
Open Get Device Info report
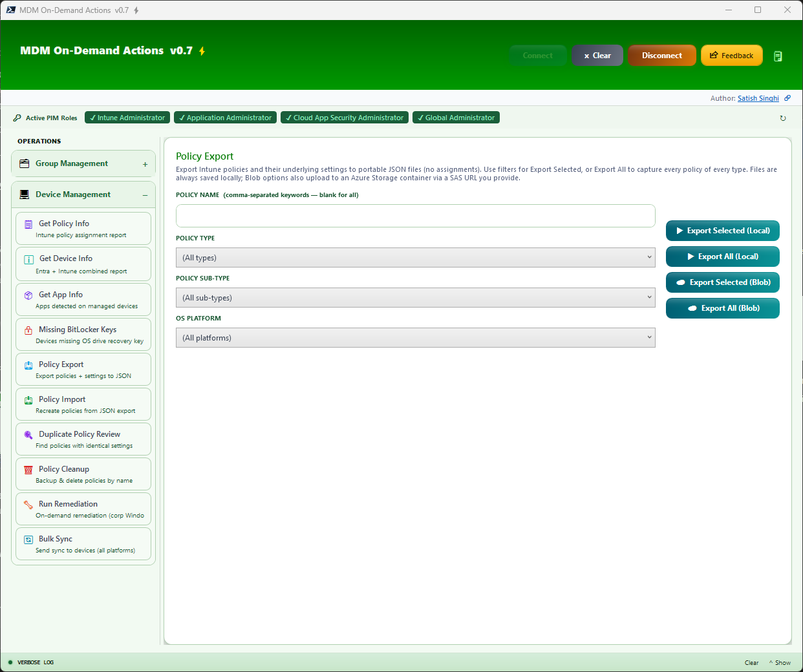click(x=83, y=264)
